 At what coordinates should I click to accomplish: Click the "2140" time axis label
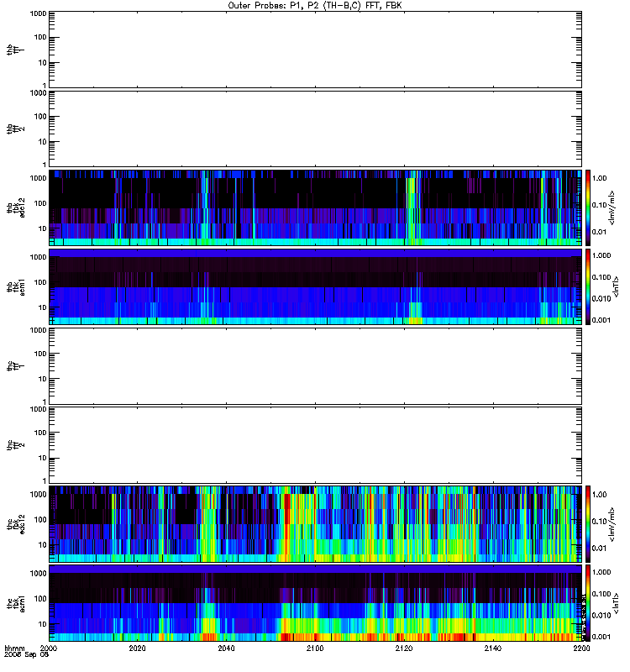[493, 648]
